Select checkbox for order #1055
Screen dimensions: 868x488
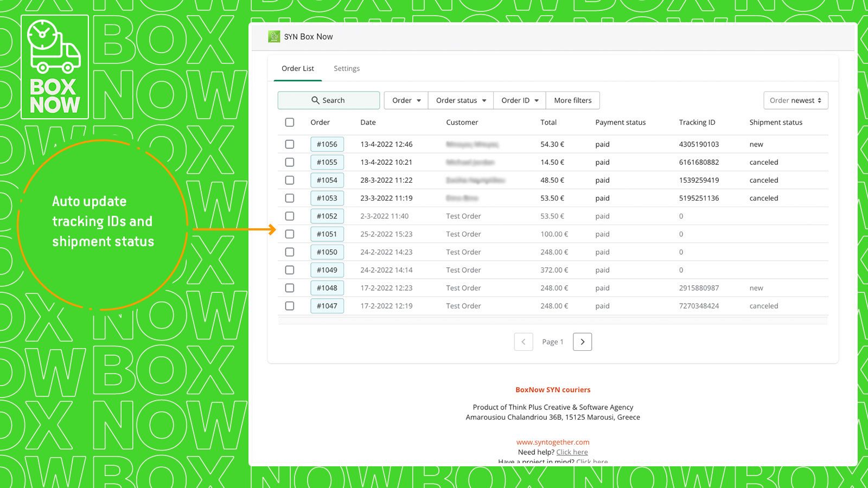(290, 162)
